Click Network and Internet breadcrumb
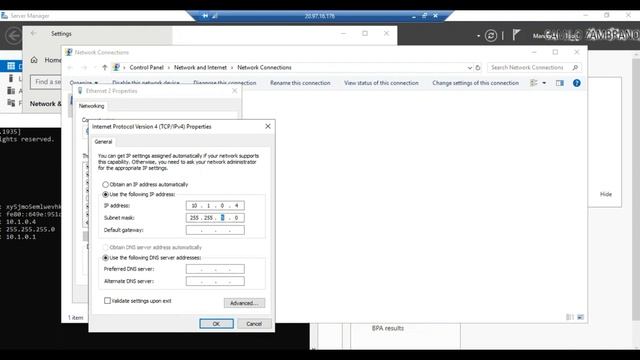The height and width of the screenshot is (360, 640). click(x=200, y=67)
